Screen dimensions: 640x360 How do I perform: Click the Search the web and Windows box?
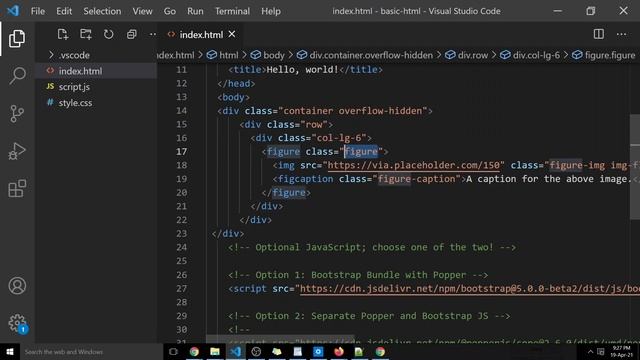click(91, 351)
